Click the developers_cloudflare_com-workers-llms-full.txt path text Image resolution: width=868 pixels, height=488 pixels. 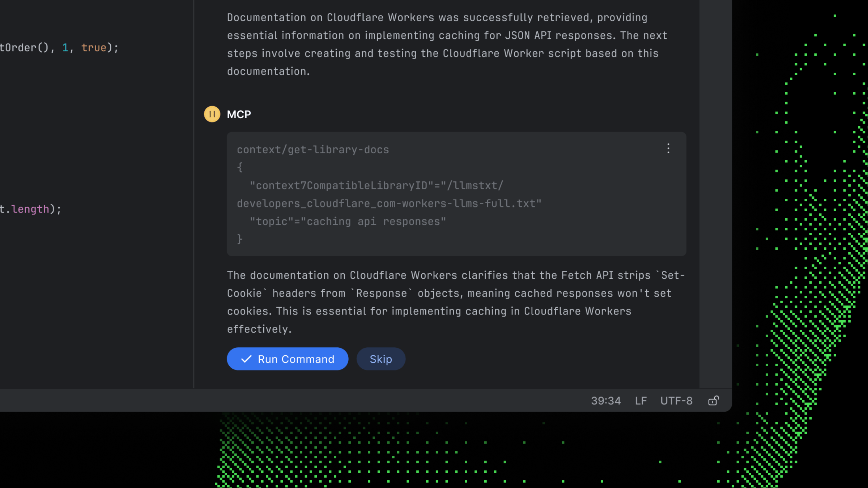click(389, 204)
